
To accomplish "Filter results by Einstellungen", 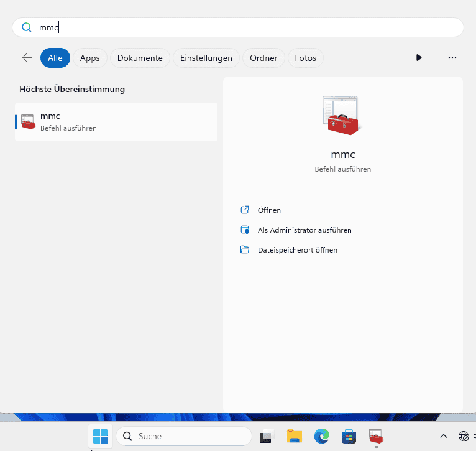I will click(206, 58).
